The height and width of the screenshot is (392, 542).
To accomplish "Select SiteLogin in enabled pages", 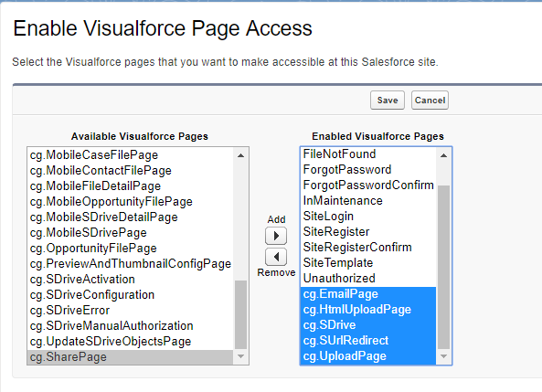I will pyautogui.click(x=368, y=217).
